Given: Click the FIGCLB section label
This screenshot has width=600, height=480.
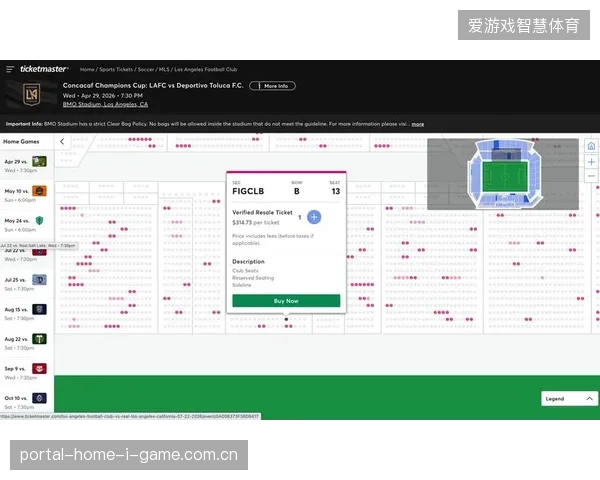Looking at the screenshot, I should (248, 191).
